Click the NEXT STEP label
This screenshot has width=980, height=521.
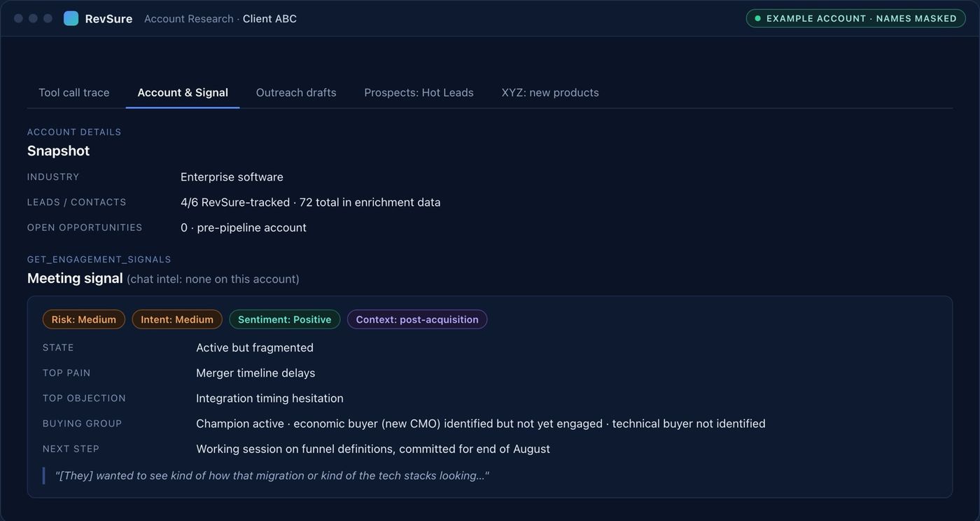[71, 449]
